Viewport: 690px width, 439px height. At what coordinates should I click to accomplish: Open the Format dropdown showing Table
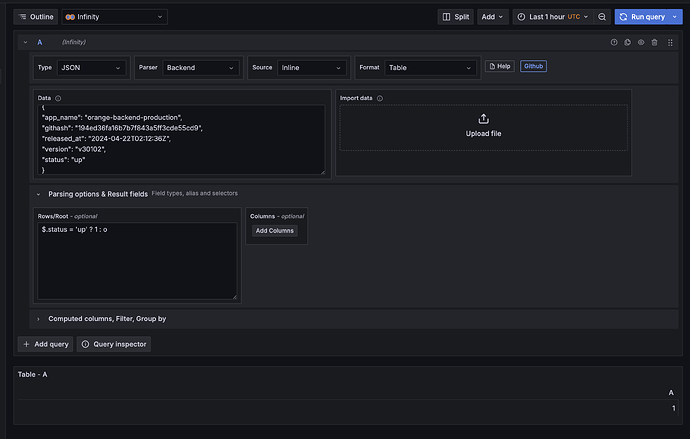(430, 67)
